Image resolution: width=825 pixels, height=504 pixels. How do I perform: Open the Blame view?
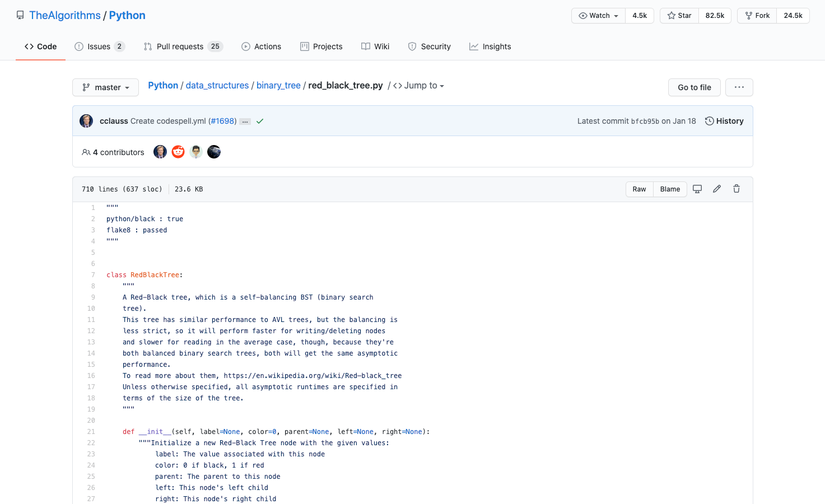point(670,189)
